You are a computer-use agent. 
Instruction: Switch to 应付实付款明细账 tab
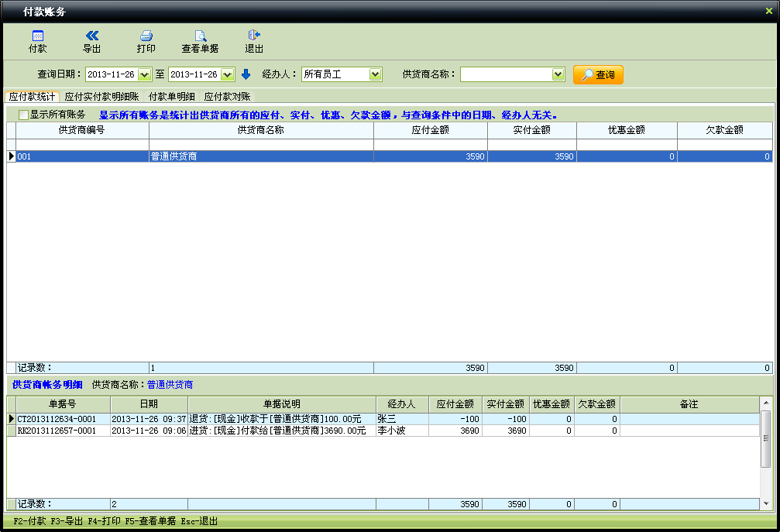101,97
